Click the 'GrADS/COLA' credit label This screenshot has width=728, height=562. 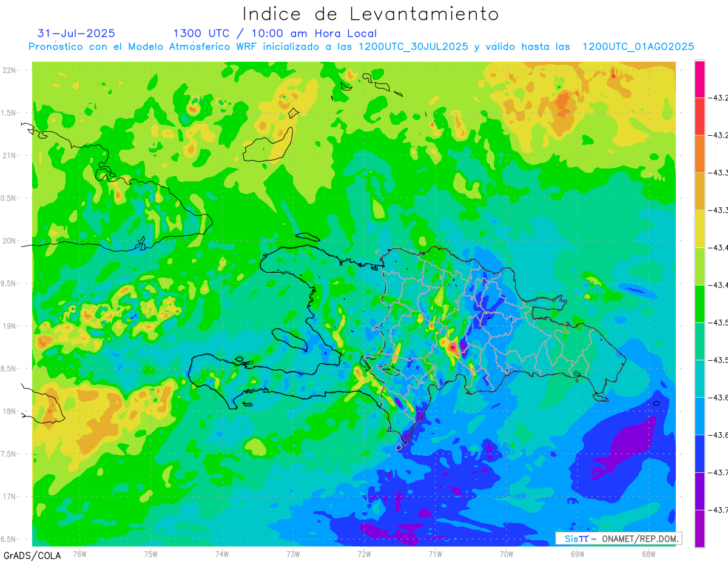[x=32, y=555]
